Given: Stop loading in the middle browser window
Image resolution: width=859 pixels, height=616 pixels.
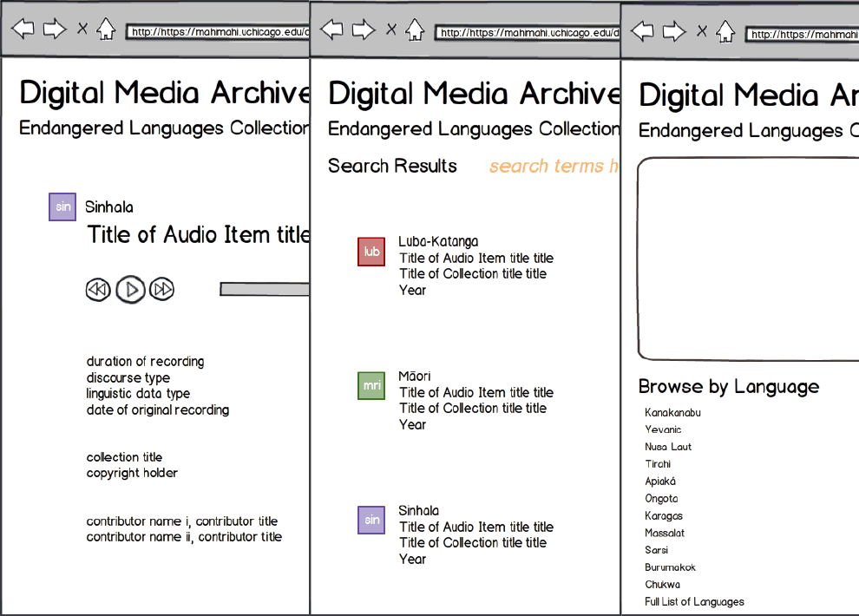Looking at the screenshot, I should pyautogui.click(x=391, y=29).
